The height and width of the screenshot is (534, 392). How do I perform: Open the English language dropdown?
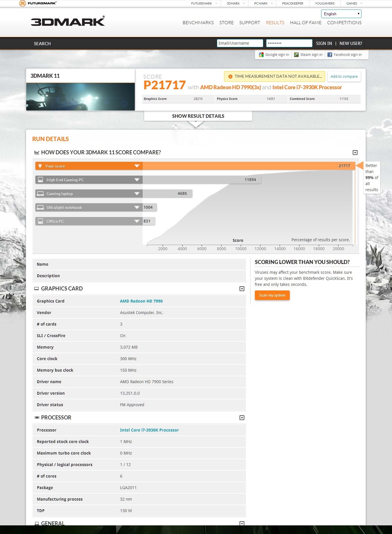341,14
